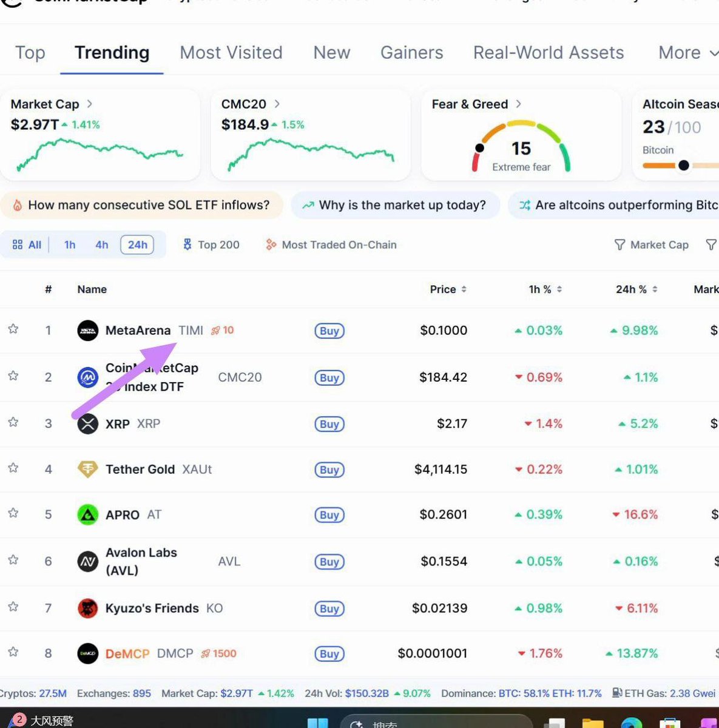Select the 24h timeframe
719x728 pixels.
[137, 244]
